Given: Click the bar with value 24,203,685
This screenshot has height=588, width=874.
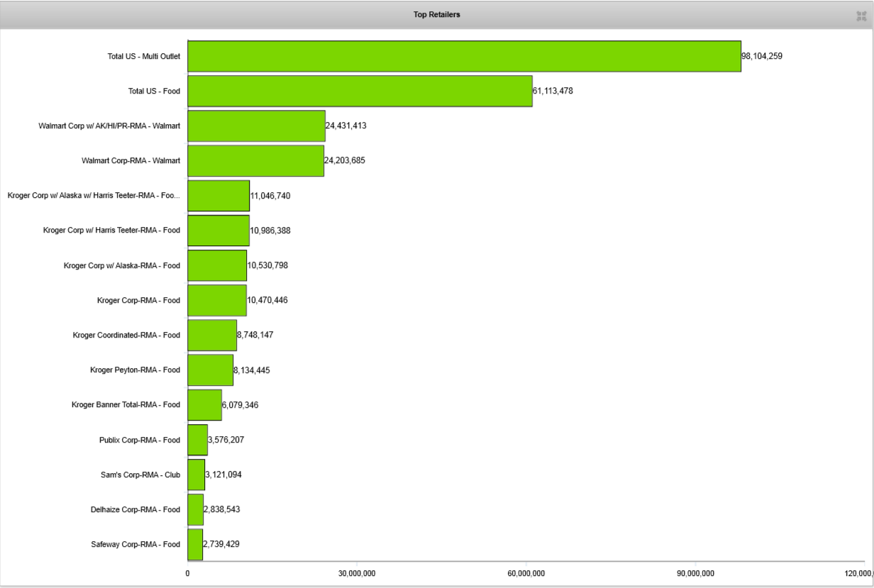Looking at the screenshot, I should pos(255,160).
